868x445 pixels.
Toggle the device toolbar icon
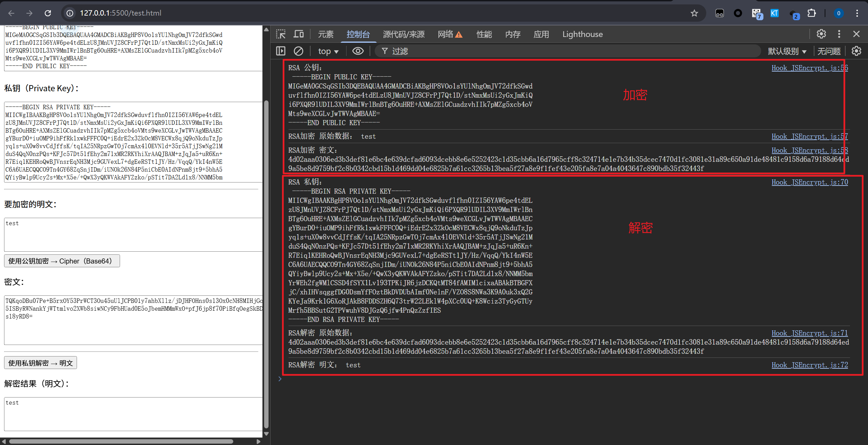click(x=298, y=34)
